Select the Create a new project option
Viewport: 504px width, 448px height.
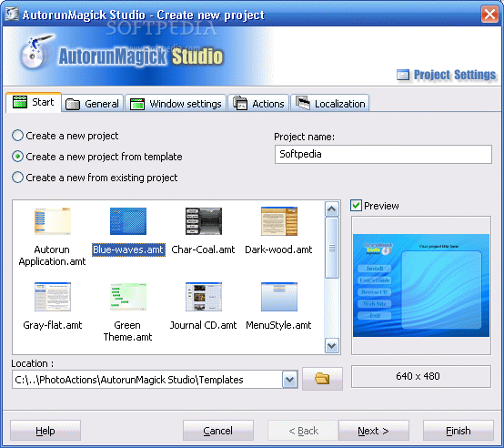[66, 136]
